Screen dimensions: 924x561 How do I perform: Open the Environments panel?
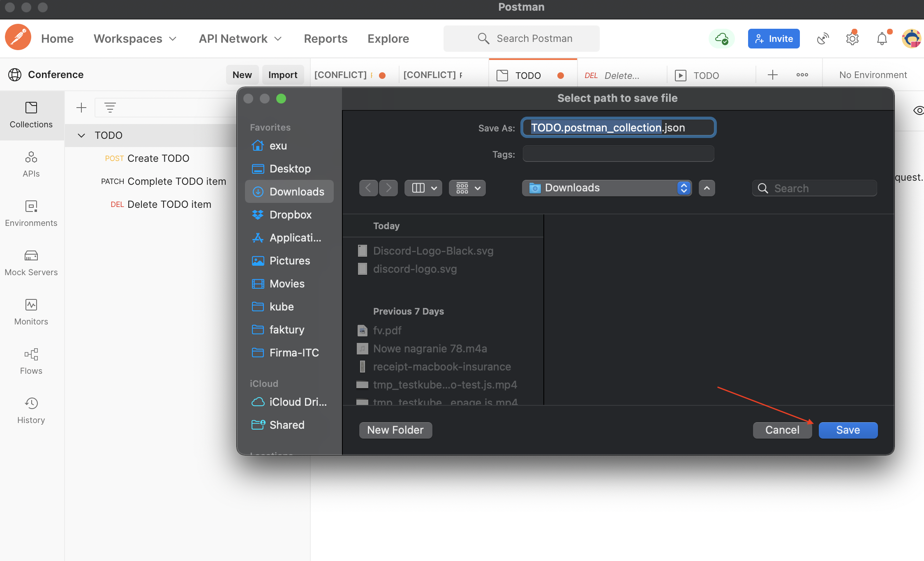click(31, 213)
